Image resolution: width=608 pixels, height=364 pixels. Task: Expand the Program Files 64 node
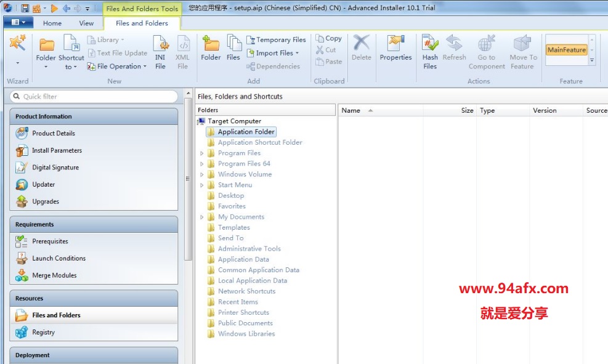coord(201,164)
